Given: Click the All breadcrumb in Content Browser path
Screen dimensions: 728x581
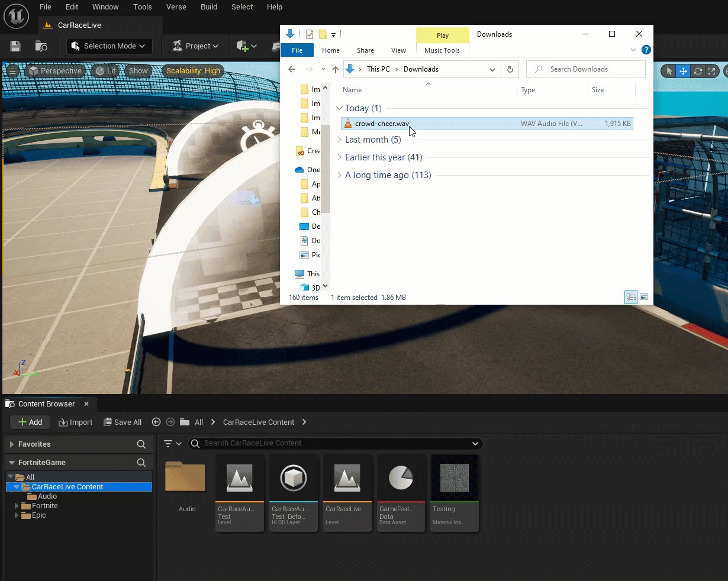Looking at the screenshot, I should 199,422.
